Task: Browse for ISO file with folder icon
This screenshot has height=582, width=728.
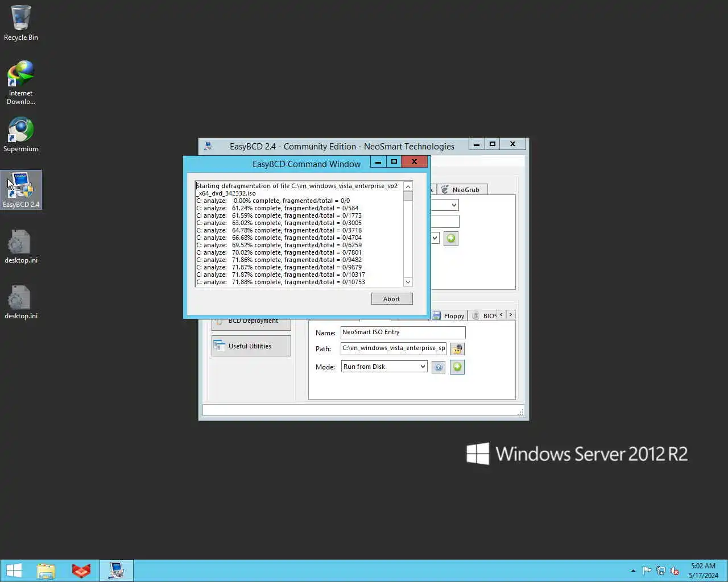Action: tap(457, 349)
